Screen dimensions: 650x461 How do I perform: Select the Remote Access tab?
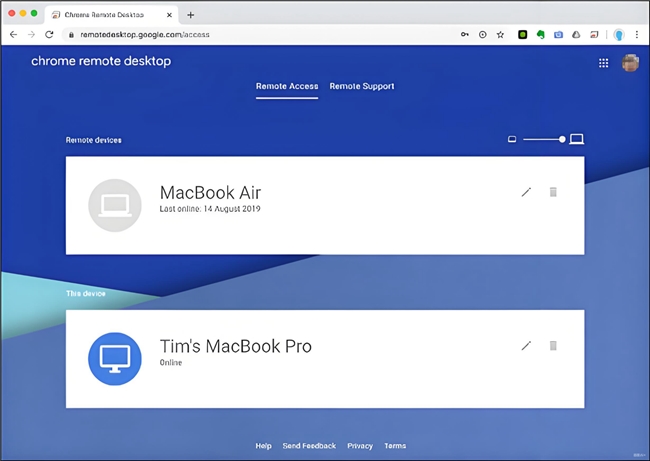coord(287,86)
